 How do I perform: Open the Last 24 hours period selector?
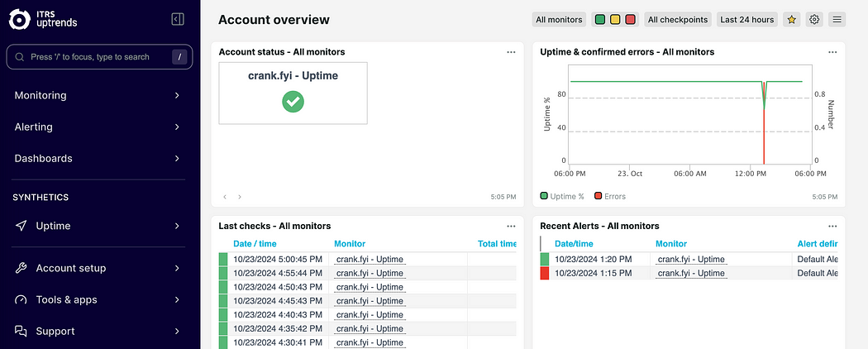click(746, 19)
